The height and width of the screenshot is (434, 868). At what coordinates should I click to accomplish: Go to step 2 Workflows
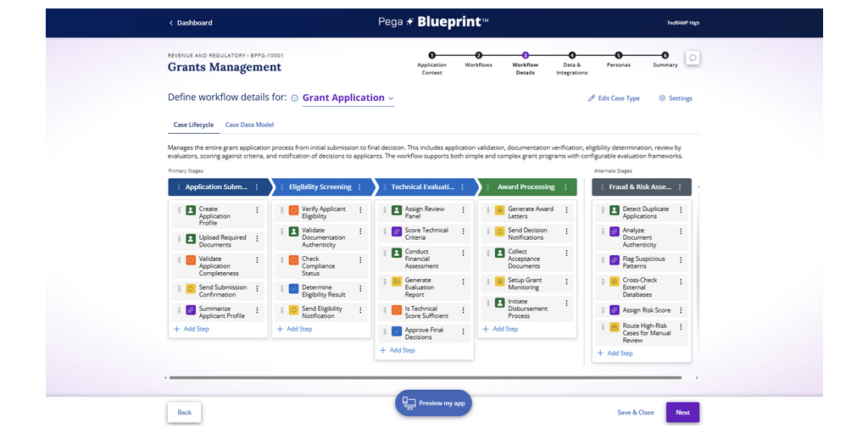tap(479, 60)
